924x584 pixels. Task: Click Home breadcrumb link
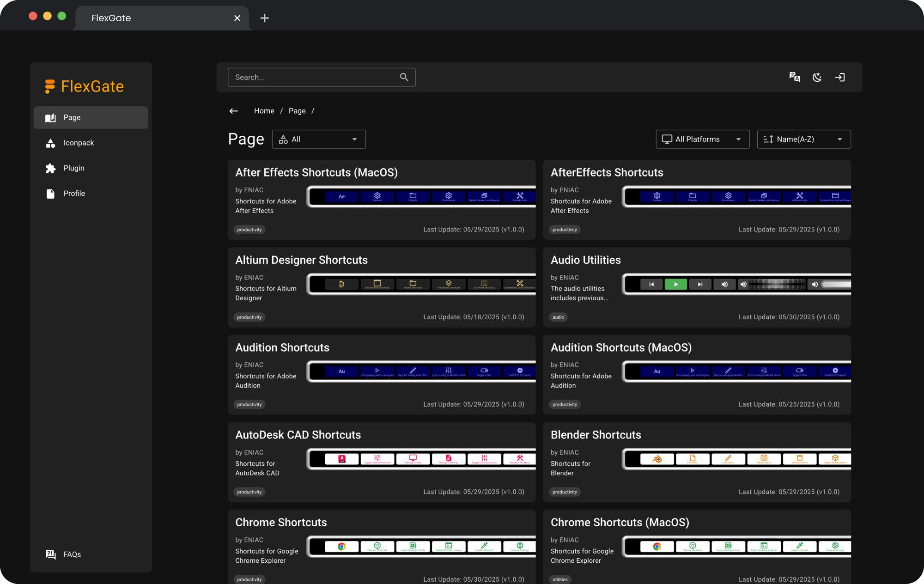(264, 111)
